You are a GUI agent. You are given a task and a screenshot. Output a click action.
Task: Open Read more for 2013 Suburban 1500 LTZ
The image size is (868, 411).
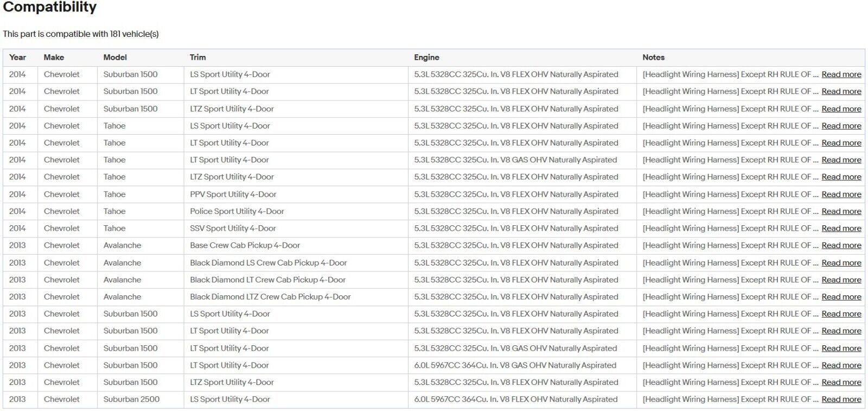tap(841, 382)
